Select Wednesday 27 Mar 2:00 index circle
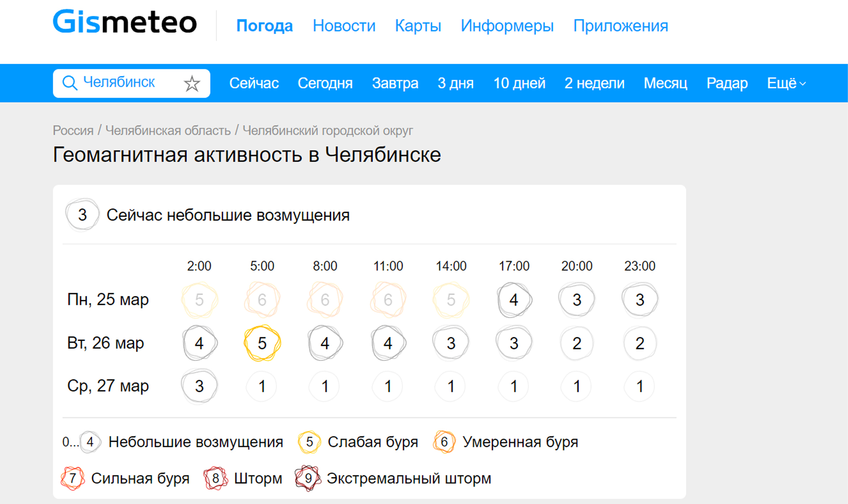The image size is (848, 504). (x=199, y=387)
